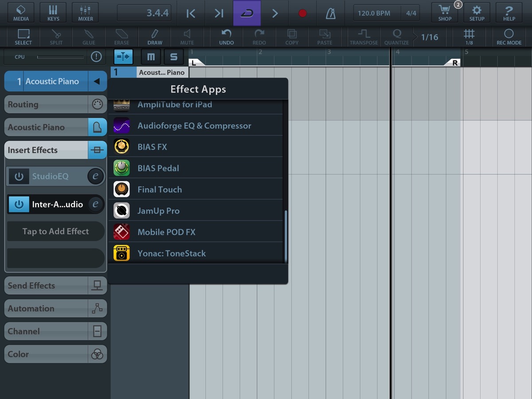This screenshot has width=532, height=399.
Task: Edit the StudioEQ effect
Action: pos(95,176)
